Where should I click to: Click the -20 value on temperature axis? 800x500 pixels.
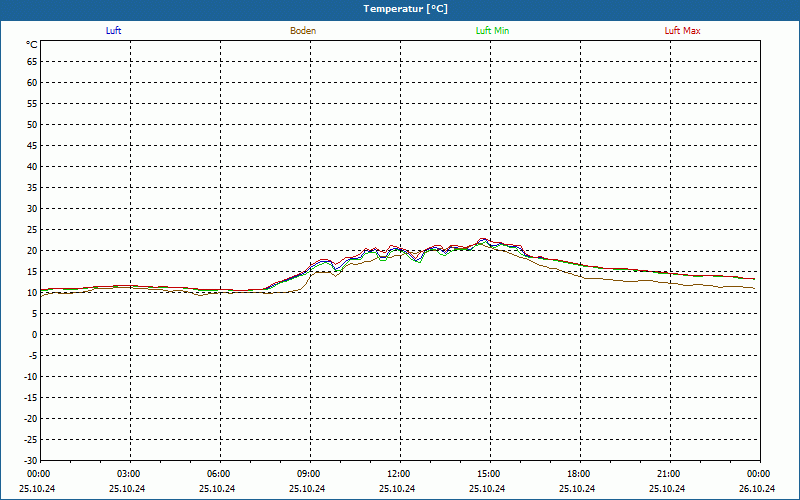click(31, 418)
